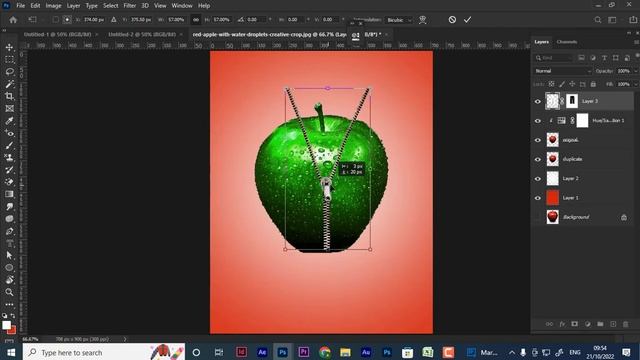Hide Layer 2 with its eye icon

(538, 179)
